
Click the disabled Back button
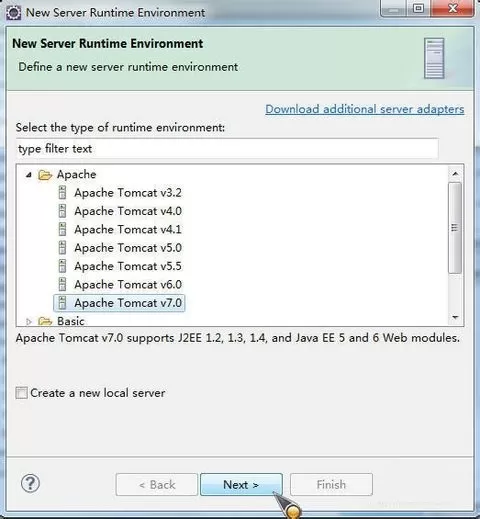point(157,484)
